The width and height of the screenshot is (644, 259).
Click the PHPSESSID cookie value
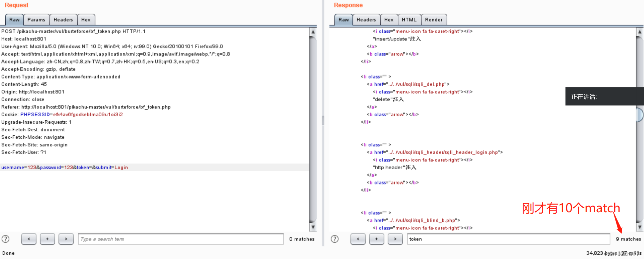88,115
